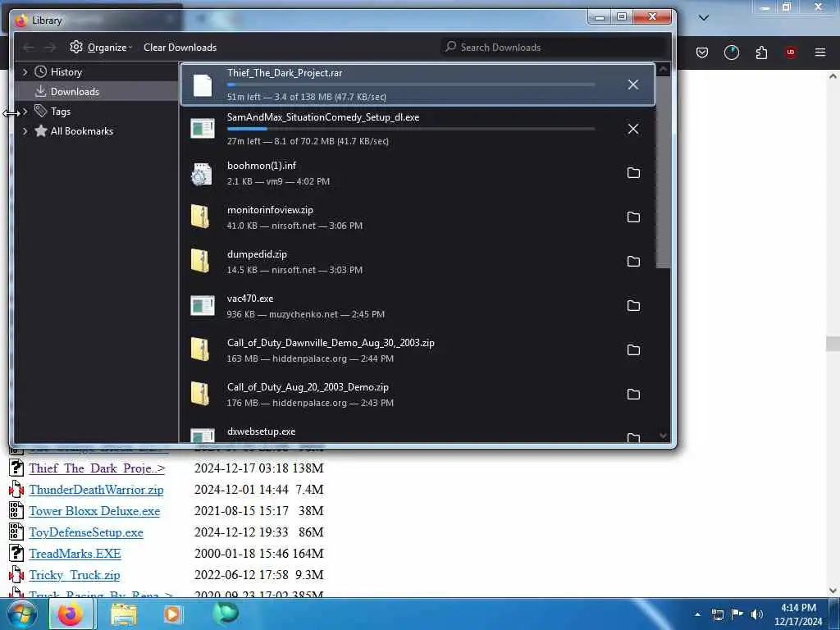Expand the Tags tree node
Viewport: 840px width, 630px height.
(25, 112)
